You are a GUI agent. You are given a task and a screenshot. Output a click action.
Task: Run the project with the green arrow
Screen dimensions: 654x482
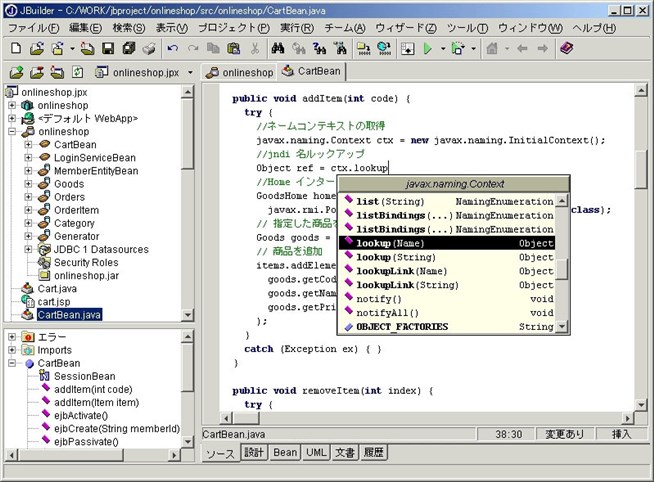point(428,48)
